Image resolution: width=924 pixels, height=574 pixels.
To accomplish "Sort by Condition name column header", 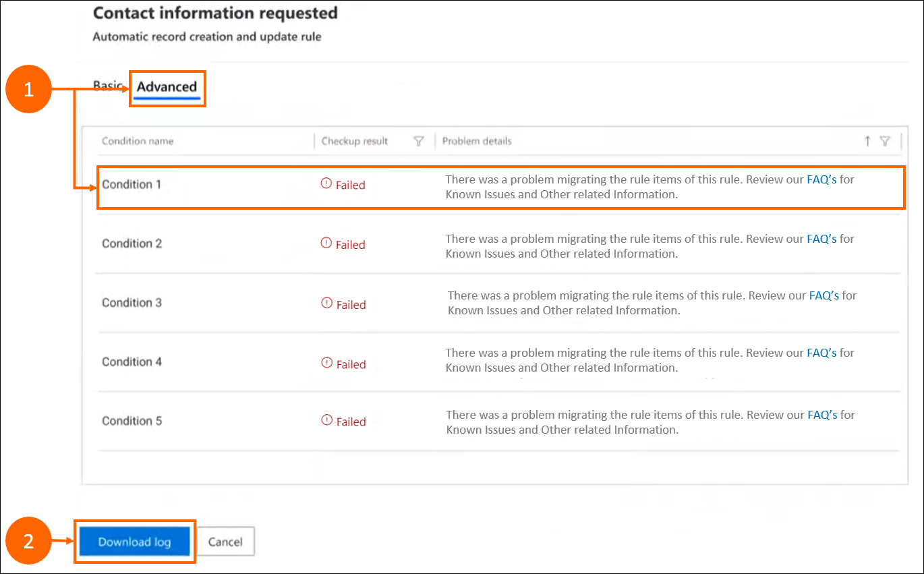I will 138,141.
